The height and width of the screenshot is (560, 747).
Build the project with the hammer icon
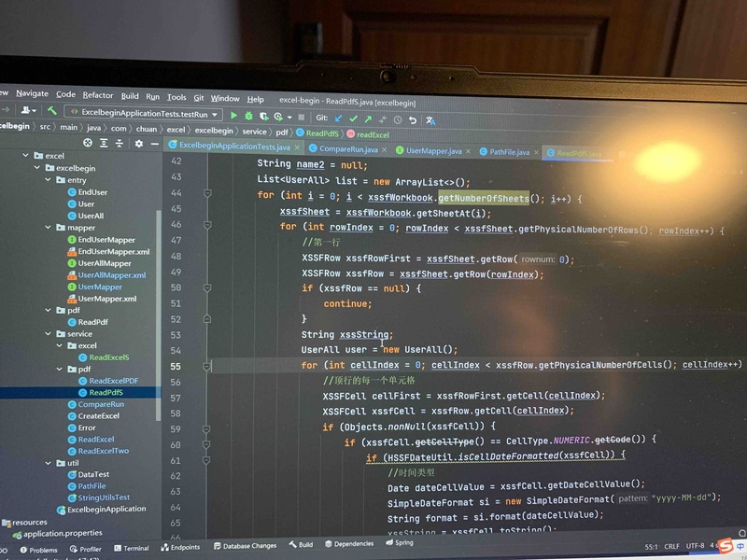(x=52, y=111)
